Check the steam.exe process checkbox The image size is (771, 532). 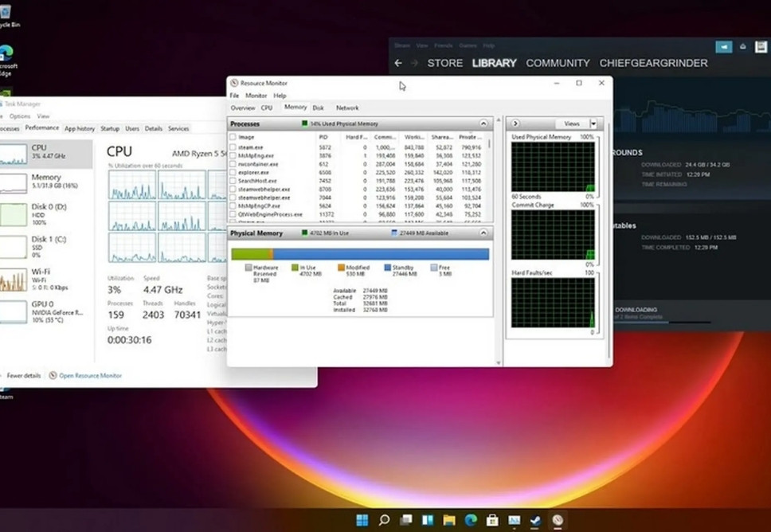pyautogui.click(x=233, y=147)
